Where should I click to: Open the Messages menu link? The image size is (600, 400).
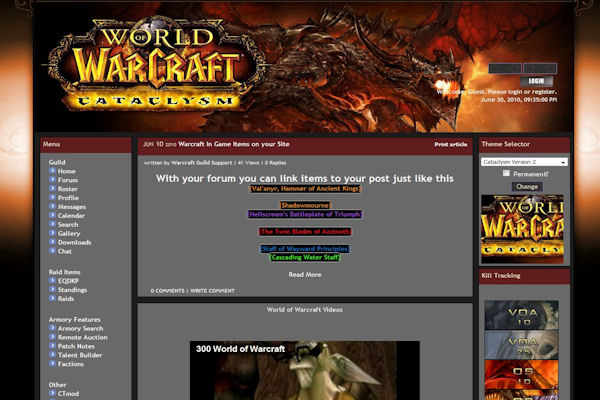72,207
